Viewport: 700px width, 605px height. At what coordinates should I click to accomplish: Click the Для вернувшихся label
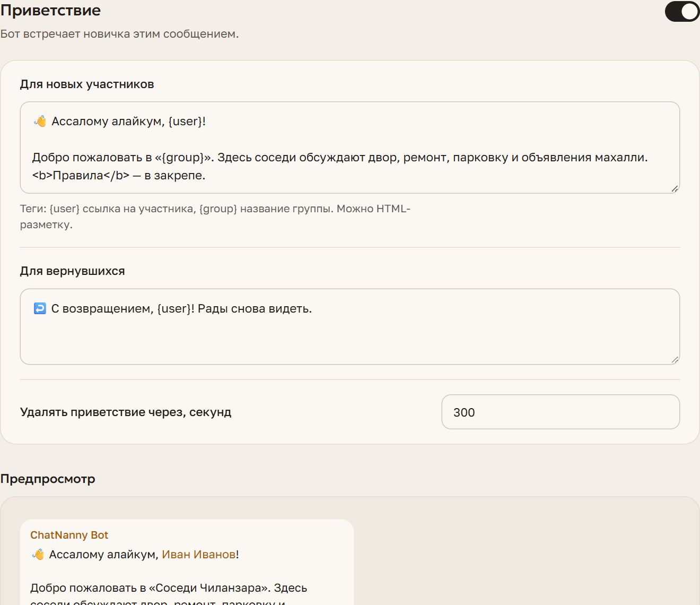tap(72, 271)
